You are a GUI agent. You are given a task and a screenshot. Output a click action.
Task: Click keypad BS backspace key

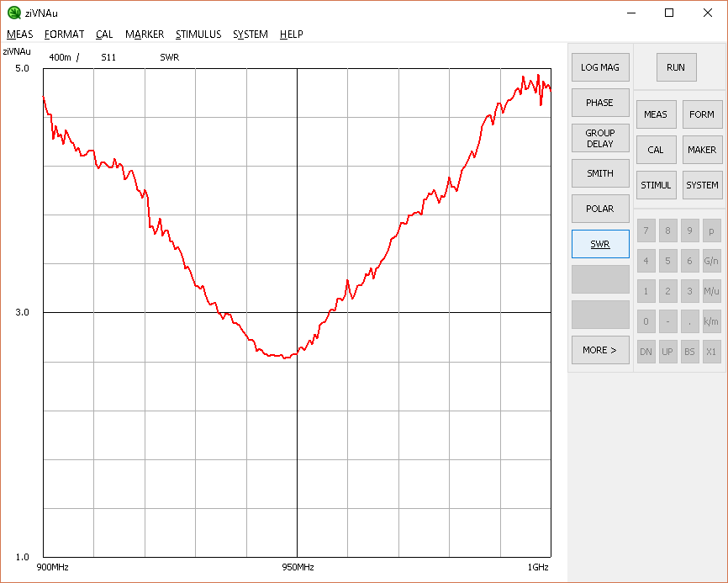pos(689,352)
